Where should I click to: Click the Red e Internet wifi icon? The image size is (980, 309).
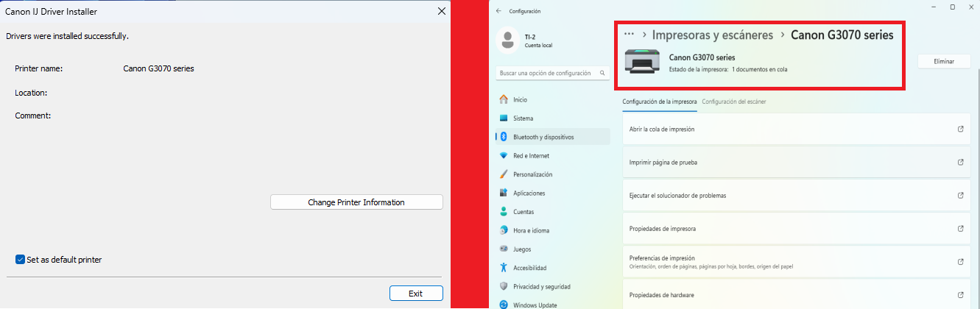(x=504, y=156)
